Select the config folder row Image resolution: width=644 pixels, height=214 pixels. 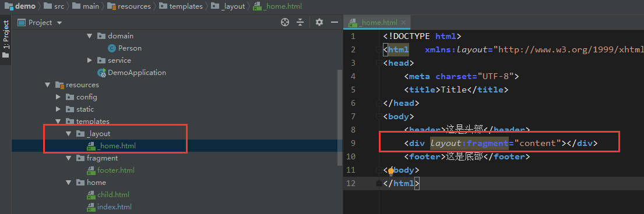tap(87, 97)
